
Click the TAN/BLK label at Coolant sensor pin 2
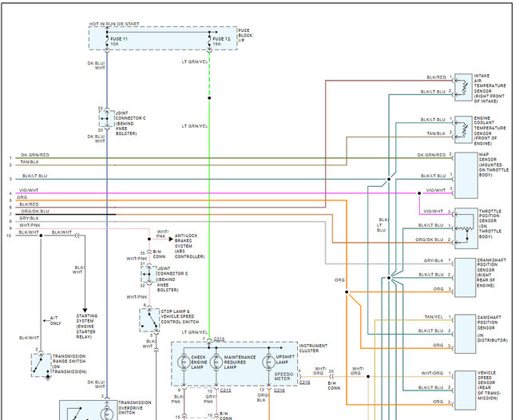pos(436,133)
